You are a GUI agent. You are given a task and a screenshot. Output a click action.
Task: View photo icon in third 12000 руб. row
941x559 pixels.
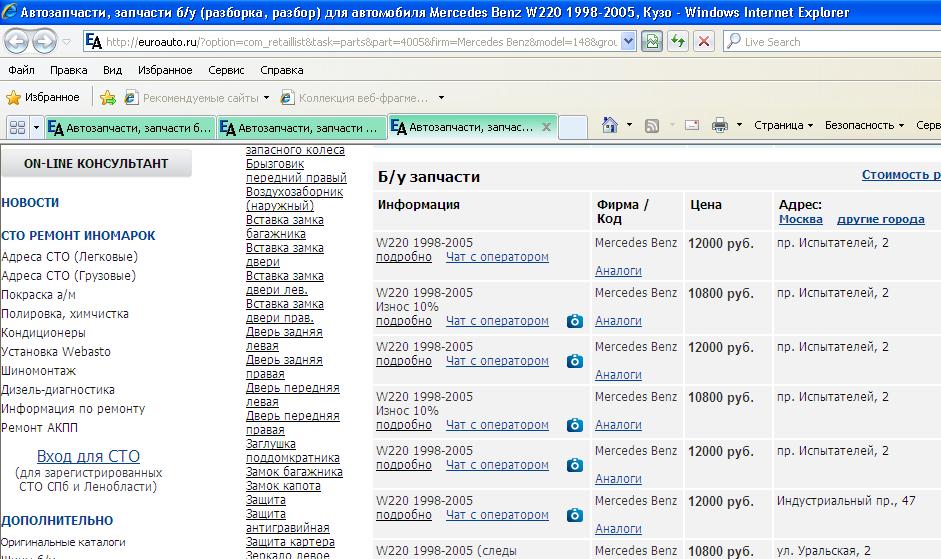coord(575,465)
